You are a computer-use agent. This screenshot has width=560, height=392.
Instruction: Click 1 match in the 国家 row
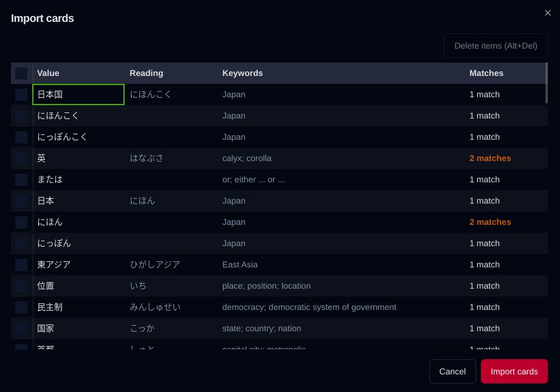(x=484, y=328)
